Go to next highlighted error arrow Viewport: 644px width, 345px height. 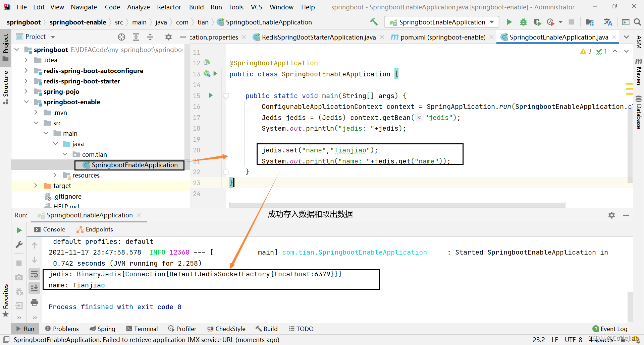tap(626, 51)
